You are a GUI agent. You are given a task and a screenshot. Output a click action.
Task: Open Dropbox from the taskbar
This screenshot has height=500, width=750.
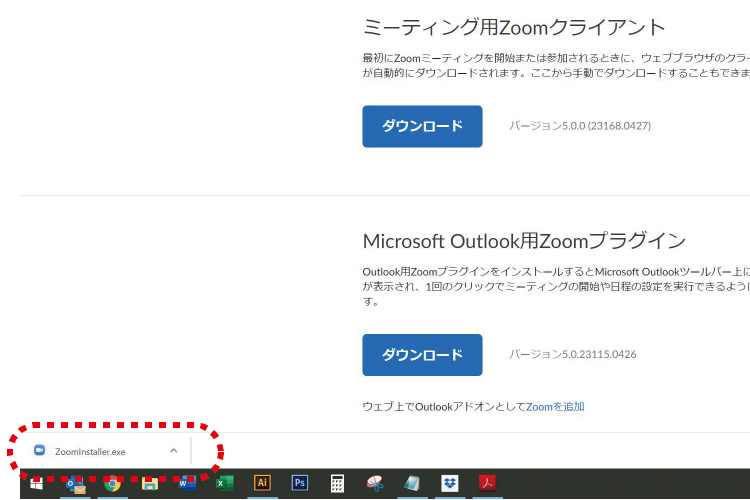click(450, 483)
